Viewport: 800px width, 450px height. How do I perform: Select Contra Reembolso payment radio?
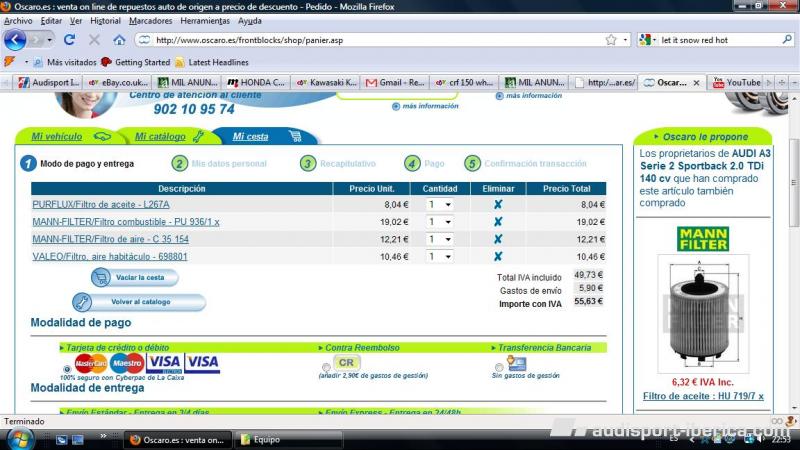[326, 367]
